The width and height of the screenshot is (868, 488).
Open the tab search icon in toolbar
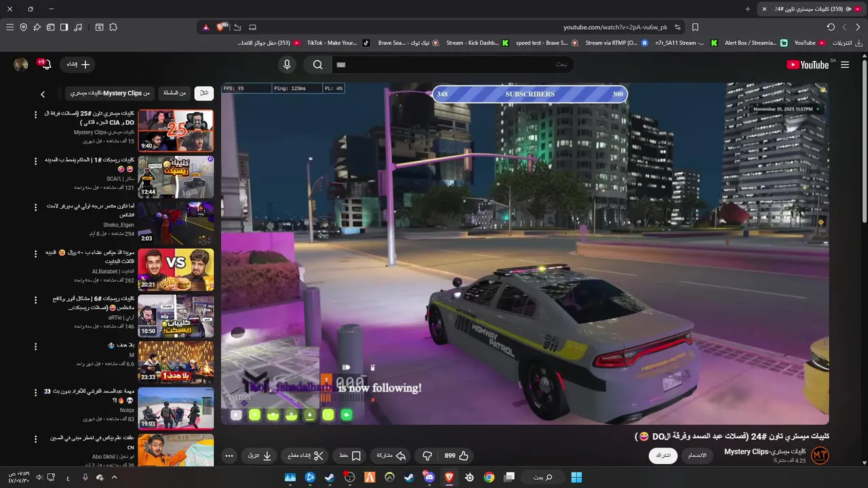99,27
